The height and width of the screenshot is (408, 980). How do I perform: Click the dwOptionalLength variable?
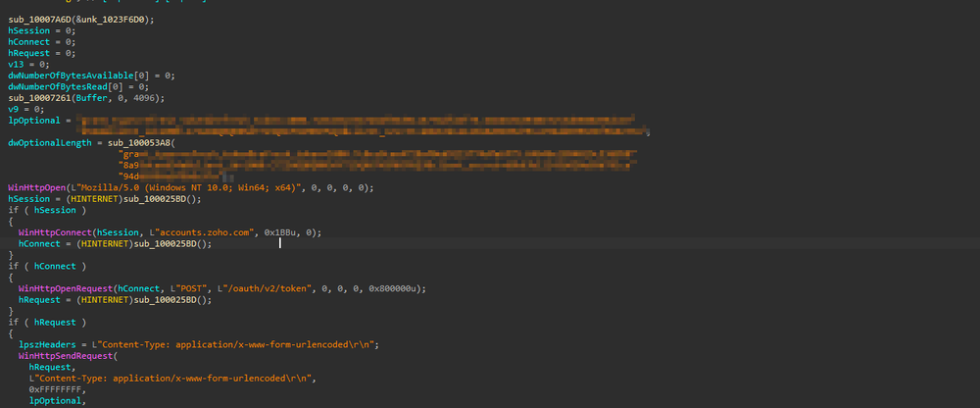[52, 143]
